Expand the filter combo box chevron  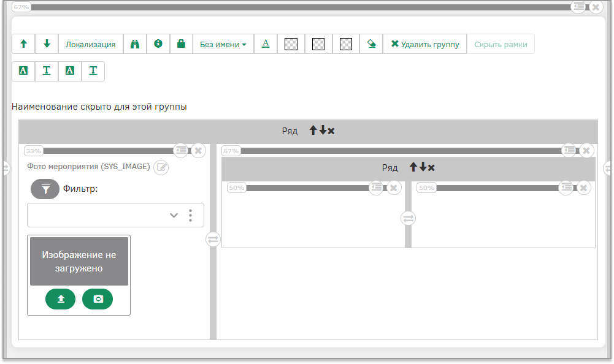174,215
